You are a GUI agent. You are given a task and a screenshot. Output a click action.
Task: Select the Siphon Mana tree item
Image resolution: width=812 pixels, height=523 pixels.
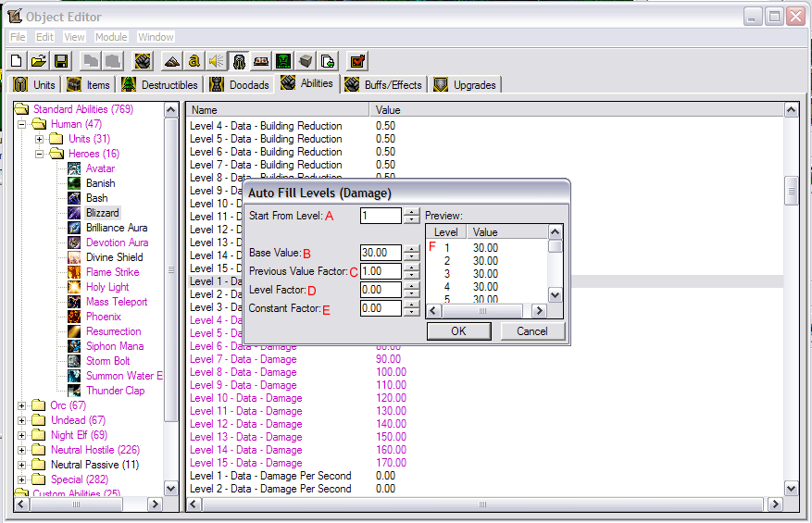click(115, 346)
